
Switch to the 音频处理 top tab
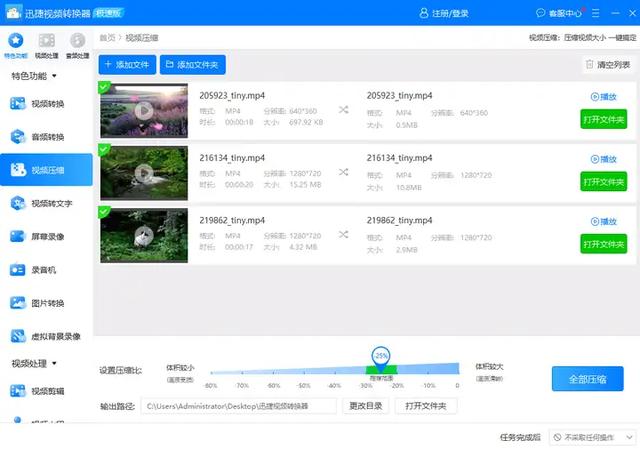(x=78, y=46)
